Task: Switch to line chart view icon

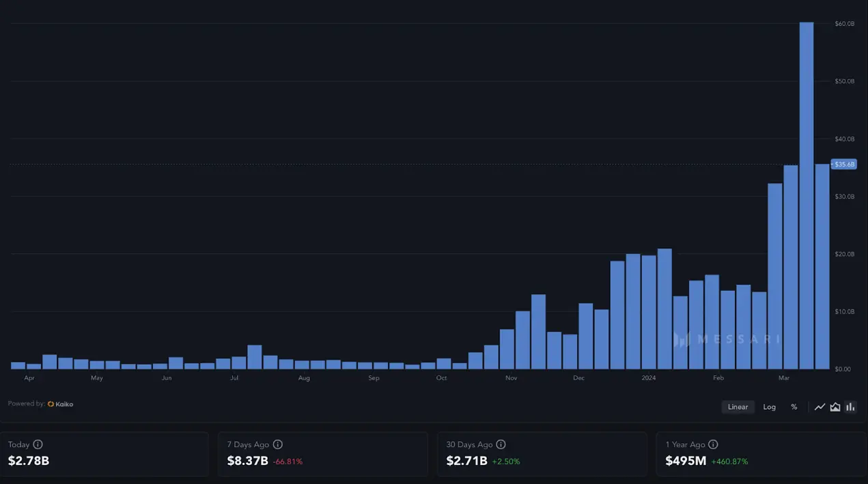Action: pyautogui.click(x=820, y=407)
